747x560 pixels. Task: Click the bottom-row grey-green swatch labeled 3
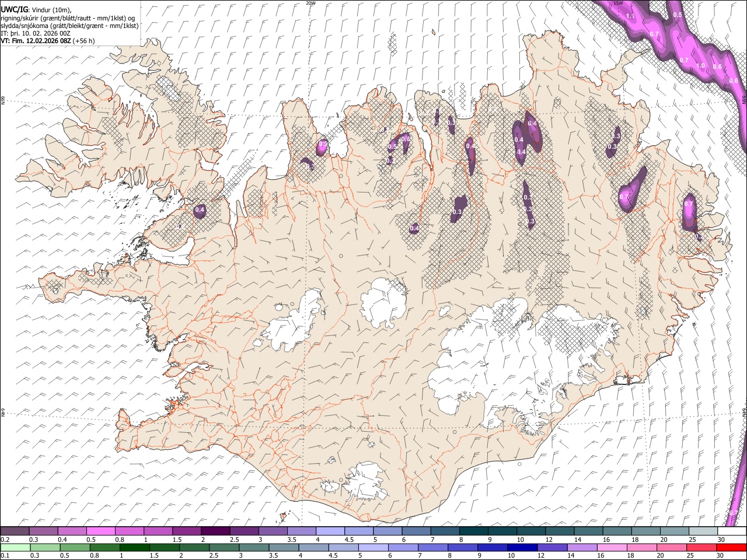[254, 547]
